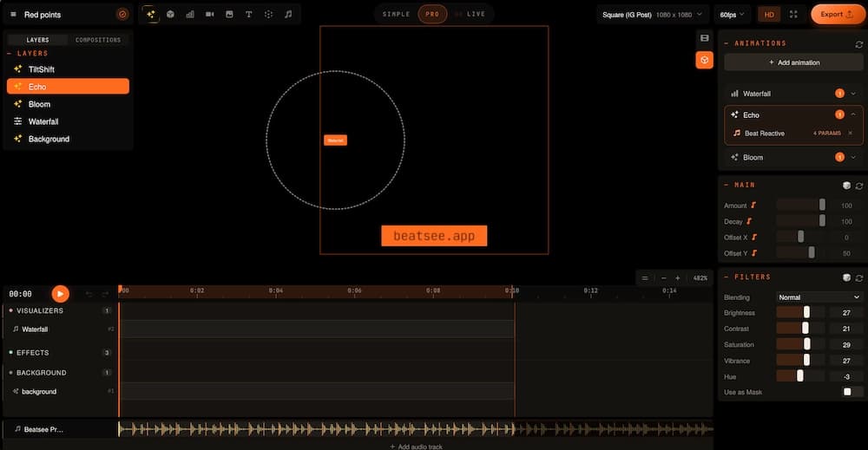
Task: Toggle the Waterfall animation orange indicator
Action: [839, 94]
